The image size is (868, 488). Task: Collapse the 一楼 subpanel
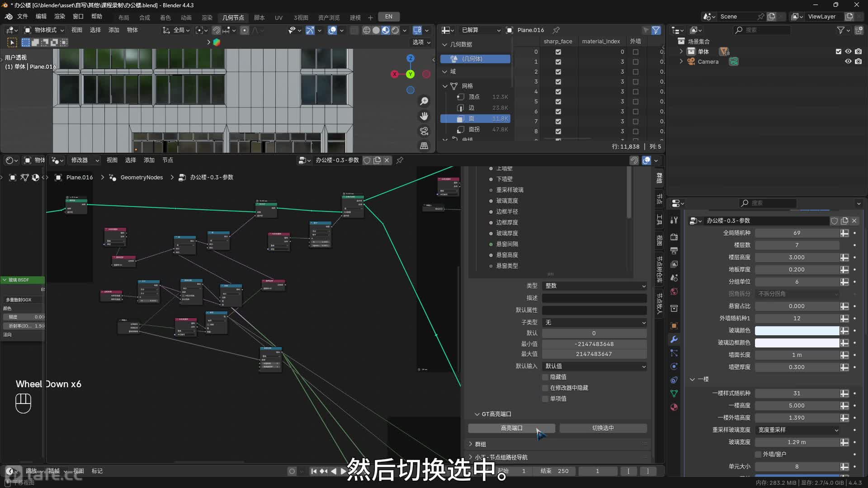point(692,380)
